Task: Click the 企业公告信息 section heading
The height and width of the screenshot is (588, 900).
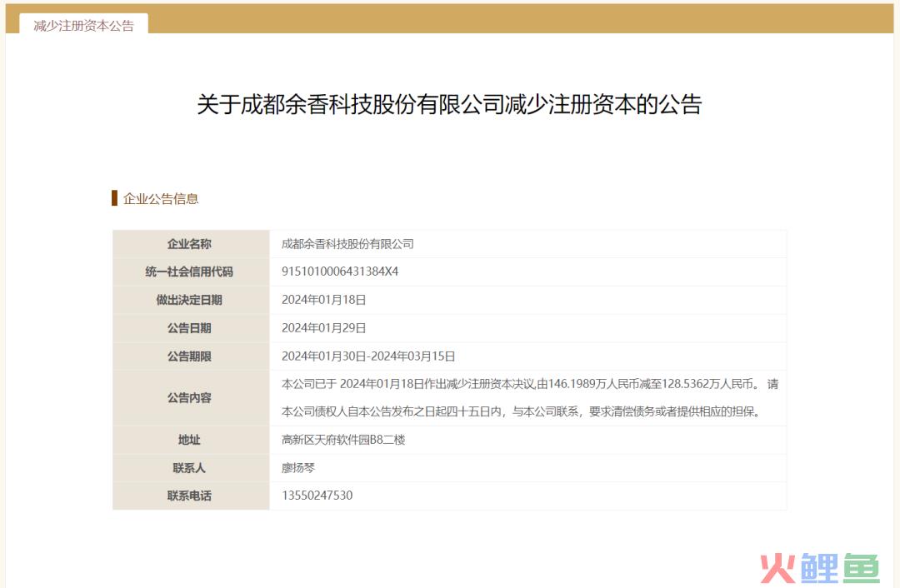Action: pos(161,199)
